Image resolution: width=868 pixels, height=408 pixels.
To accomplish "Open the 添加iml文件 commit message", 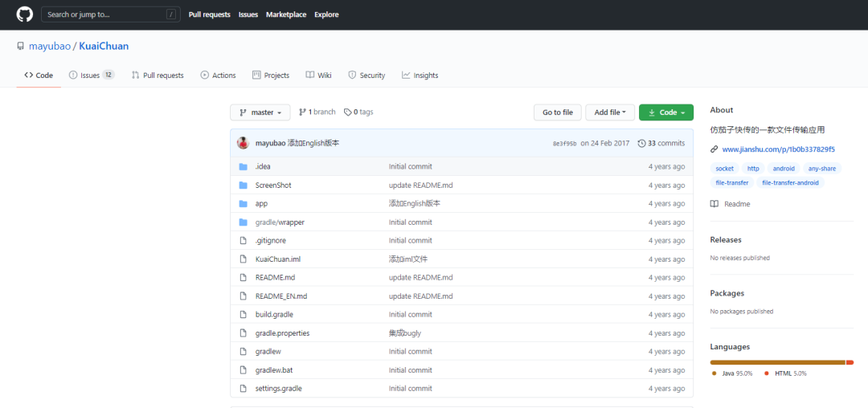I will coord(408,259).
